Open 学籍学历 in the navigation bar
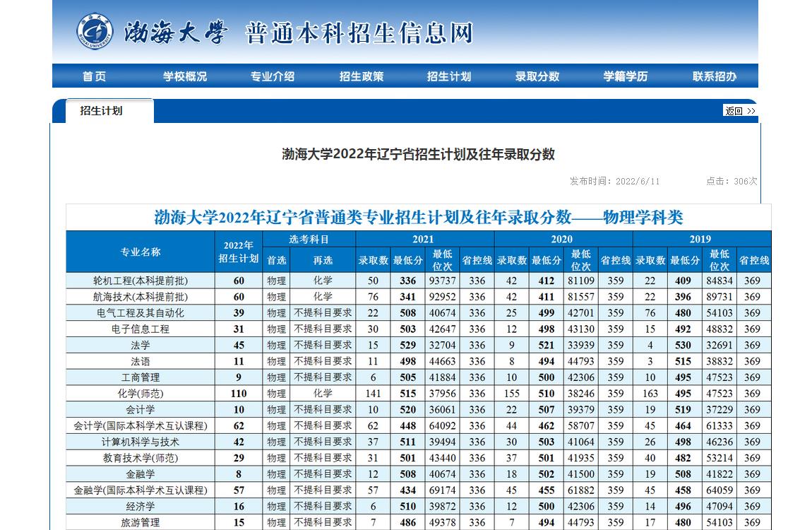This screenshot has height=530, width=812. [626, 76]
